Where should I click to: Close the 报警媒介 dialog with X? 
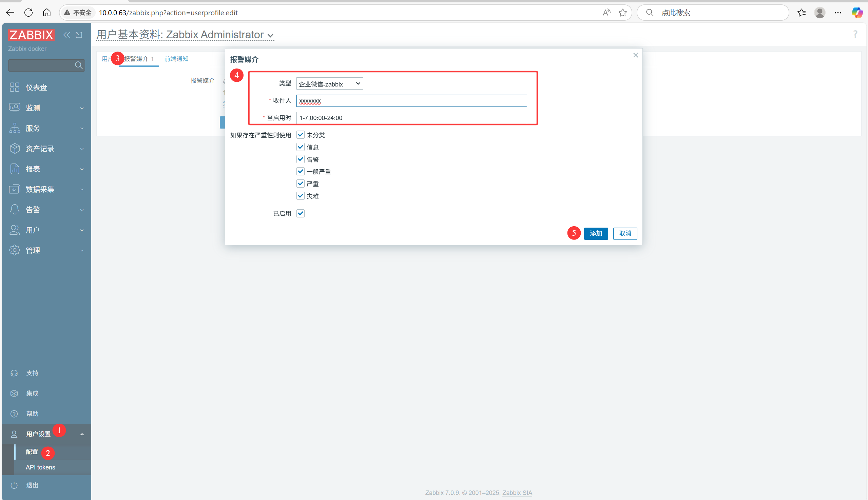point(636,55)
